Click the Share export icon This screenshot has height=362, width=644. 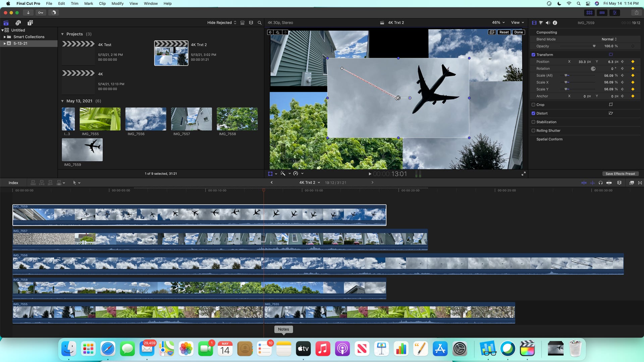click(x=636, y=13)
